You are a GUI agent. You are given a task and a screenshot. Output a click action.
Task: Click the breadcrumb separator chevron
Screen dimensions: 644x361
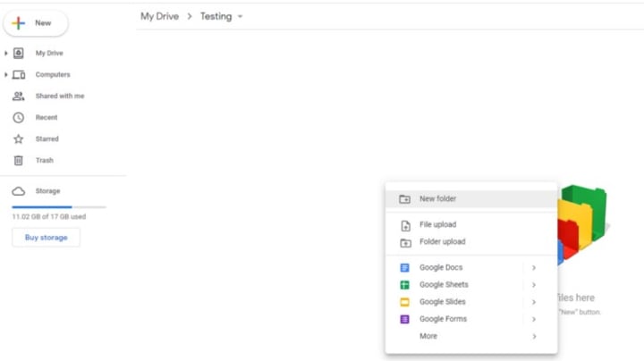pyautogui.click(x=190, y=16)
